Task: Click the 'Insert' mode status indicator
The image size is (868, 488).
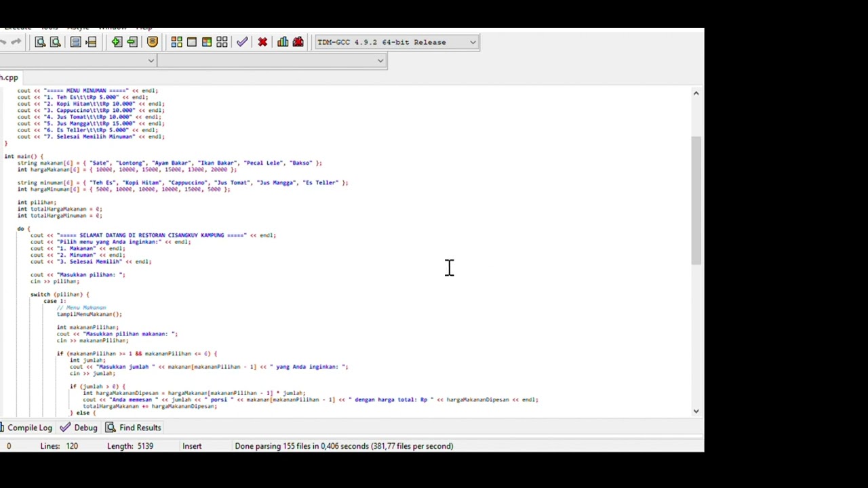Action: click(x=192, y=446)
